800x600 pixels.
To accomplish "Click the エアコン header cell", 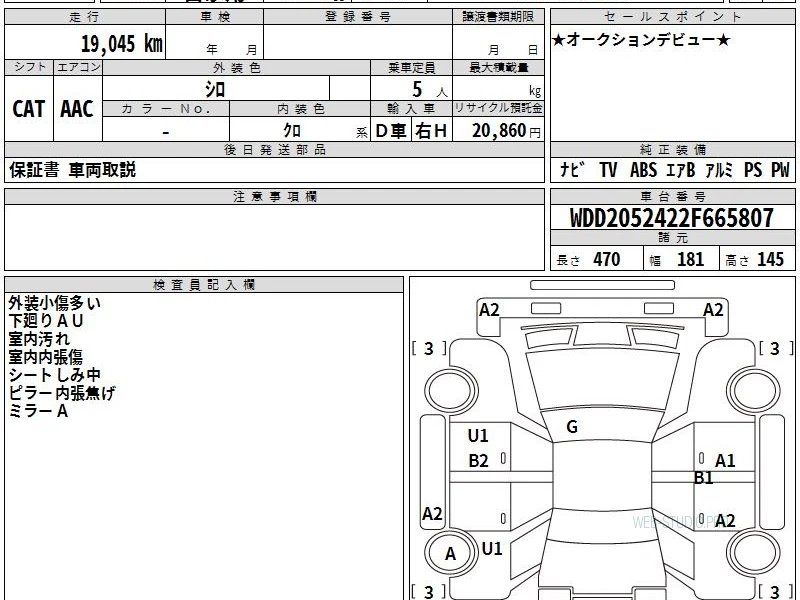I will pos(78,67).
